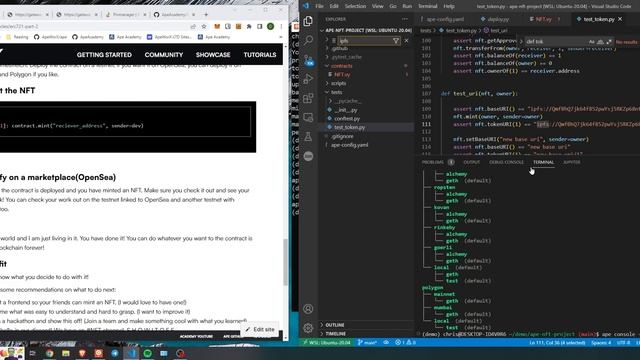Toggle Use Regular Expression in find widget
Viewport: 640px width, 360px height.
(609, 42)
